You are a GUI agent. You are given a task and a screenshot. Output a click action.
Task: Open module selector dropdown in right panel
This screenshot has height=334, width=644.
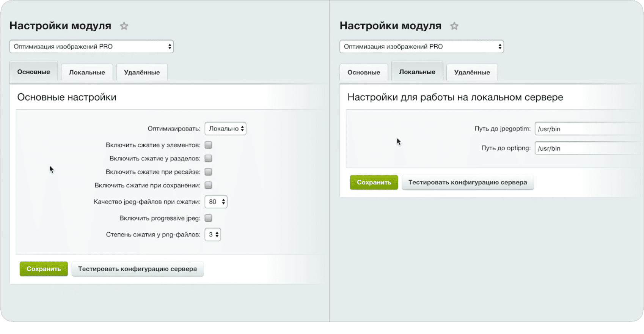tap(422, 47)
